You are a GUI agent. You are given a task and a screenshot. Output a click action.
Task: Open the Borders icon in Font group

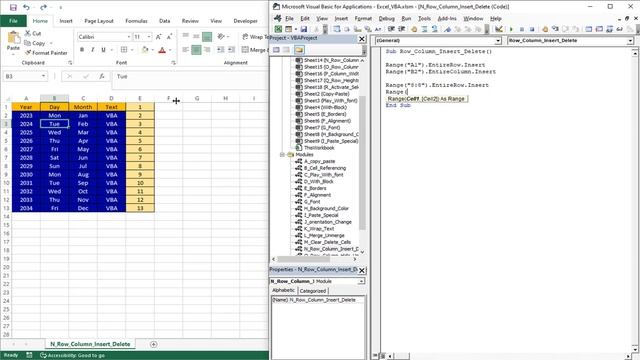124,50
